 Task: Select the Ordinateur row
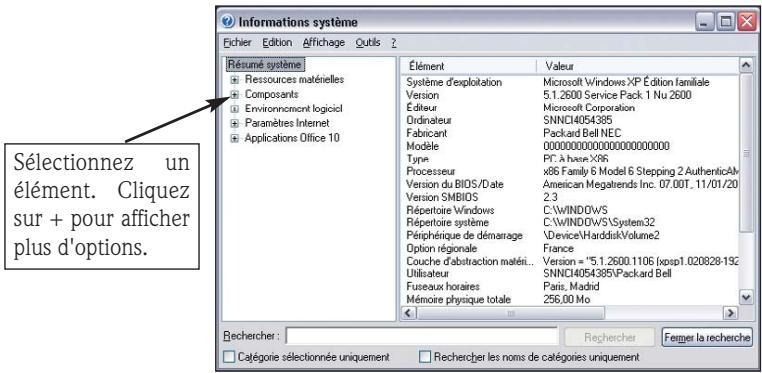point(572,120)
